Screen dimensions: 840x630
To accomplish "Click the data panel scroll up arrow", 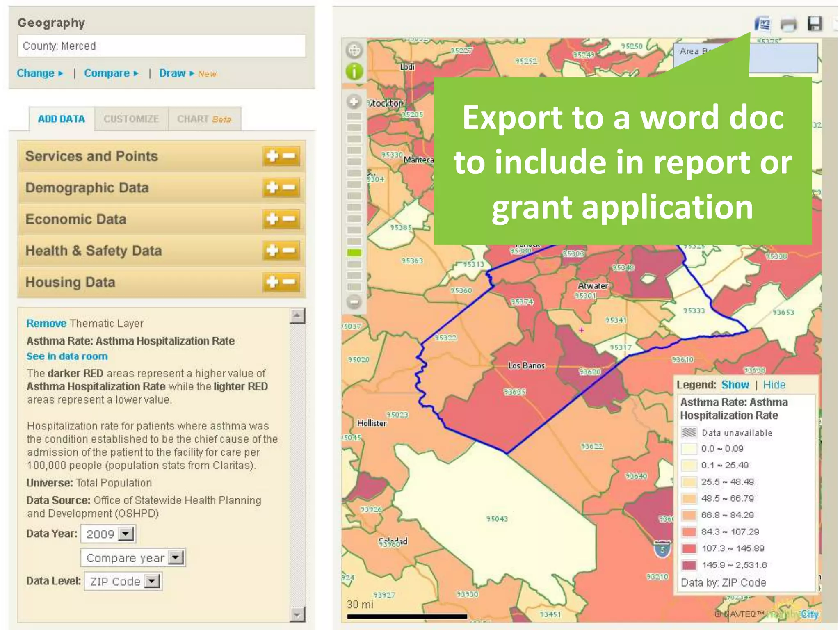I will tap(297, 316).
